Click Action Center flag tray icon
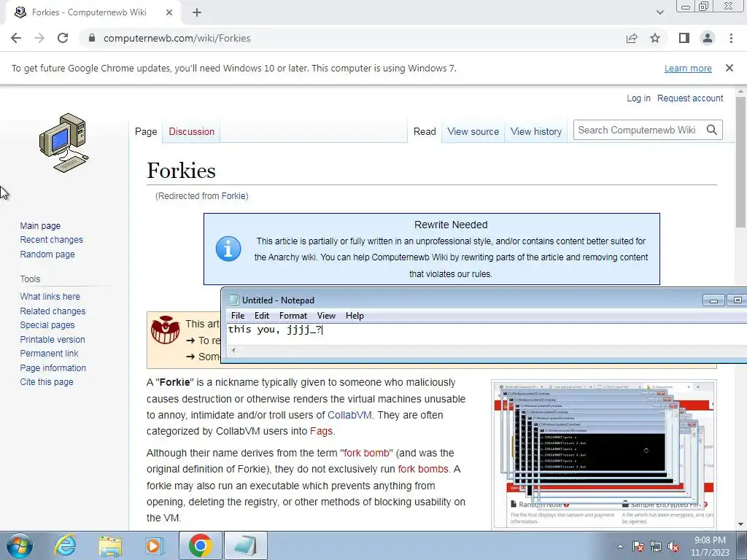The height and width of the screenshot is (560, 747). pos(638,546)
